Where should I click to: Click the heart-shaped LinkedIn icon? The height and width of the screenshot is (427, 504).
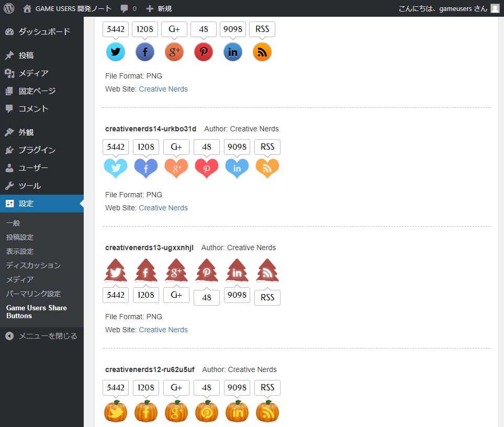point(237,168)
